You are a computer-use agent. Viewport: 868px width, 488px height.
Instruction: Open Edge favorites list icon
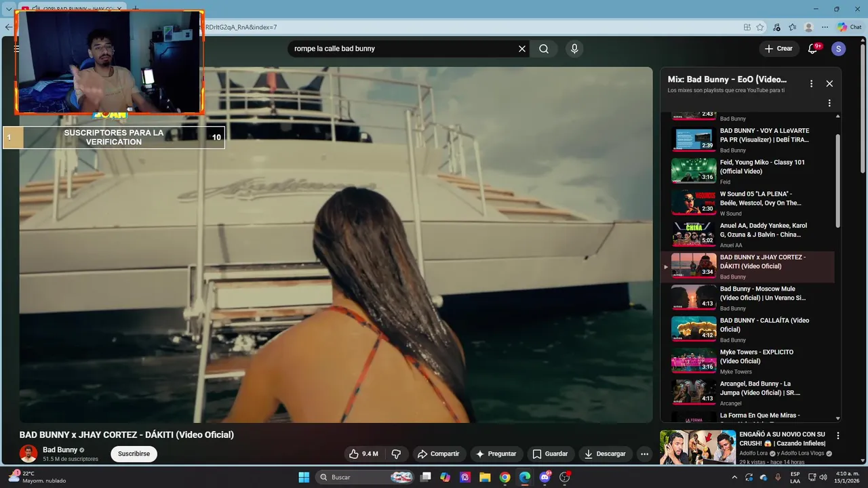(x=792, y=27)
